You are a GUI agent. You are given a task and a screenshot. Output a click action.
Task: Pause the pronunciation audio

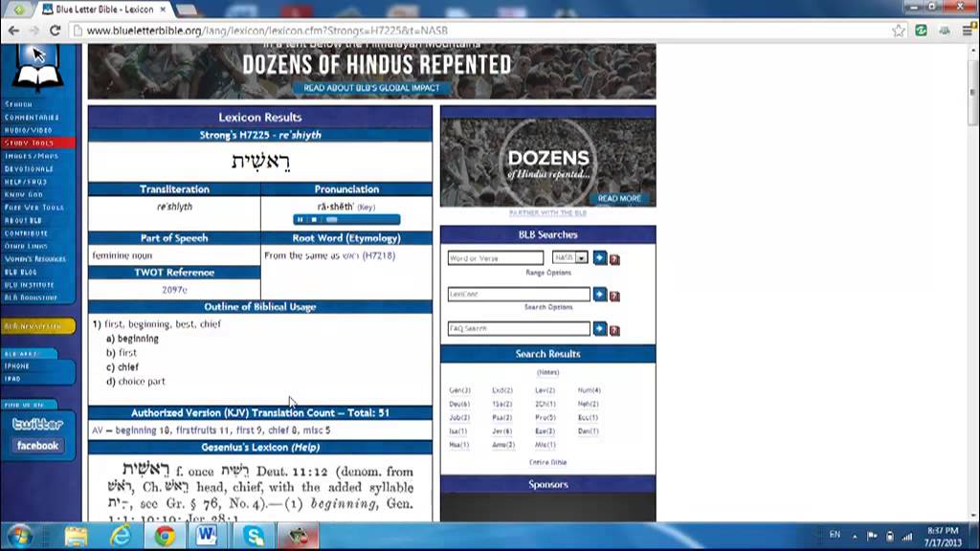pos(300,220)
